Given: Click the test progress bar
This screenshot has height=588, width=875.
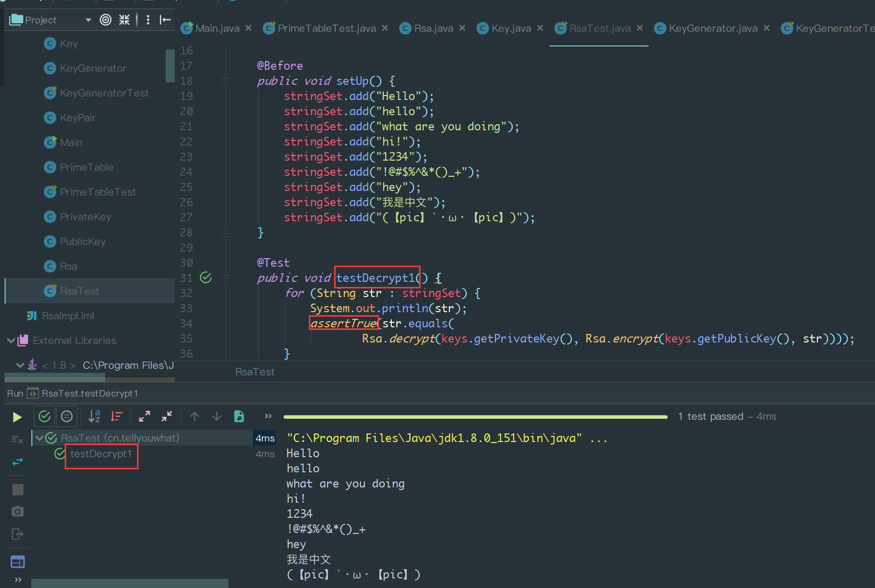Looking at the screenshot, I should (x=476, y=417).
